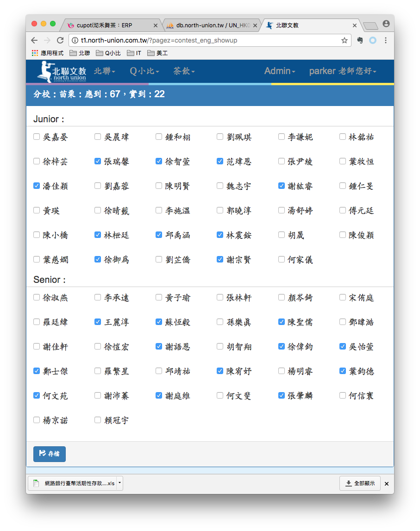Click 全部顯示 in the downloads bar
Screen dimensions: 420x531
[360, 483]
